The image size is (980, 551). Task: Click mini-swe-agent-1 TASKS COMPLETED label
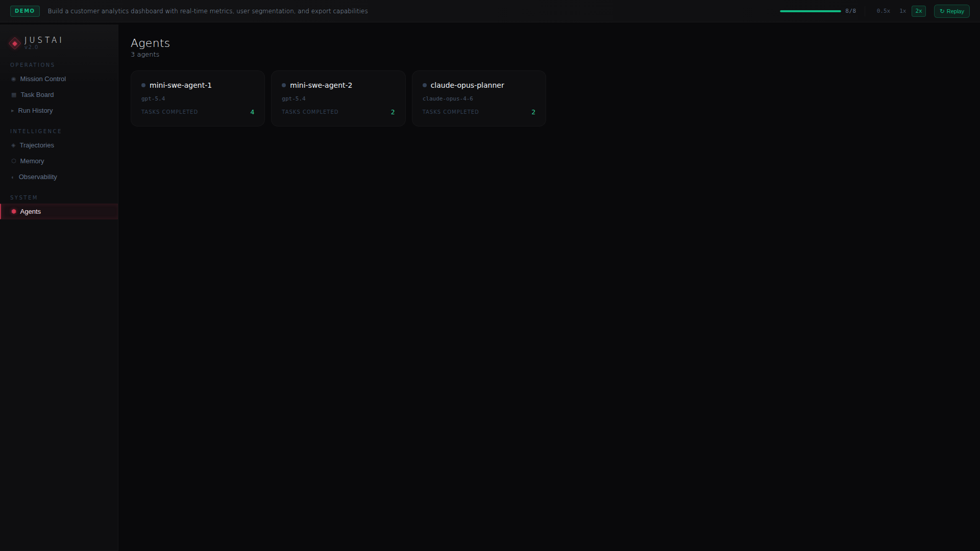pyautogui.click(x=169, y=112)
